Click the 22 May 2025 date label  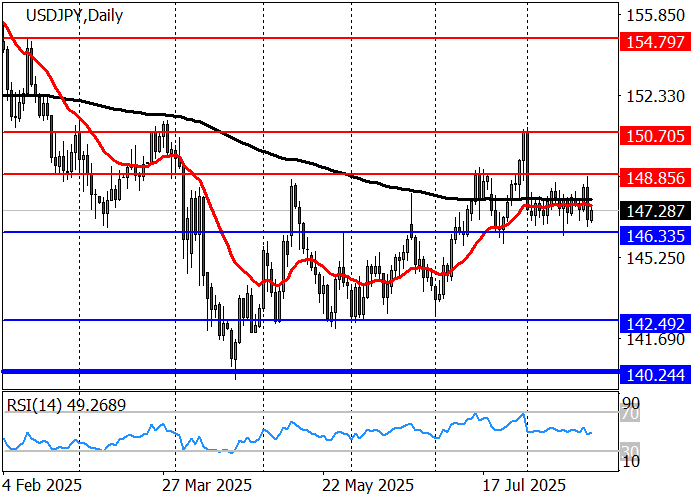point(368,485)
